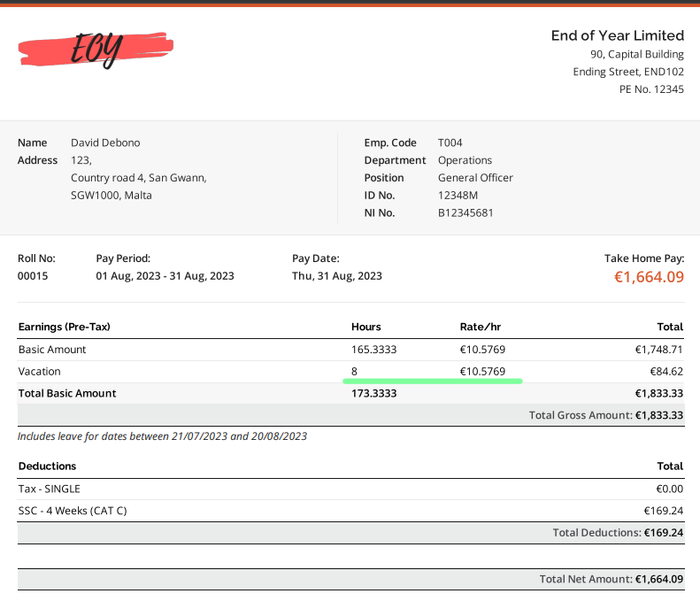
Task: Click the 'Rate/hr' column header
Action: point(481,327)
